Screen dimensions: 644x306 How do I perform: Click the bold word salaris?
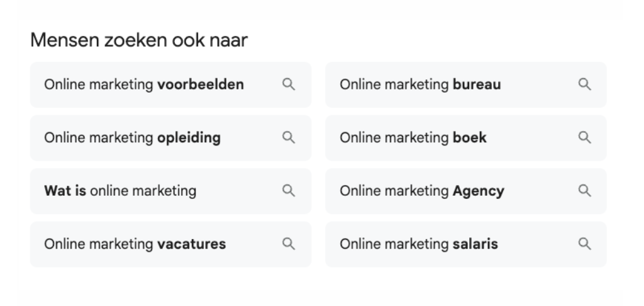(475, 244)
